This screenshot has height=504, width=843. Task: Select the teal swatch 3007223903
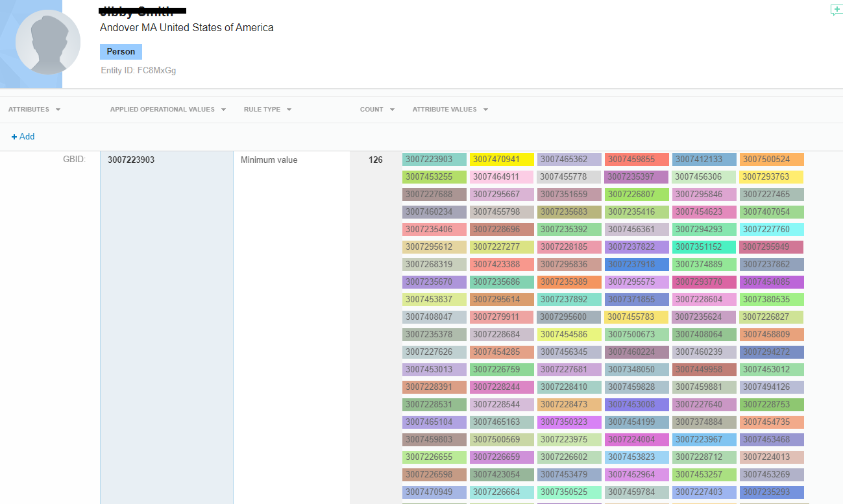tap(434, 160)
